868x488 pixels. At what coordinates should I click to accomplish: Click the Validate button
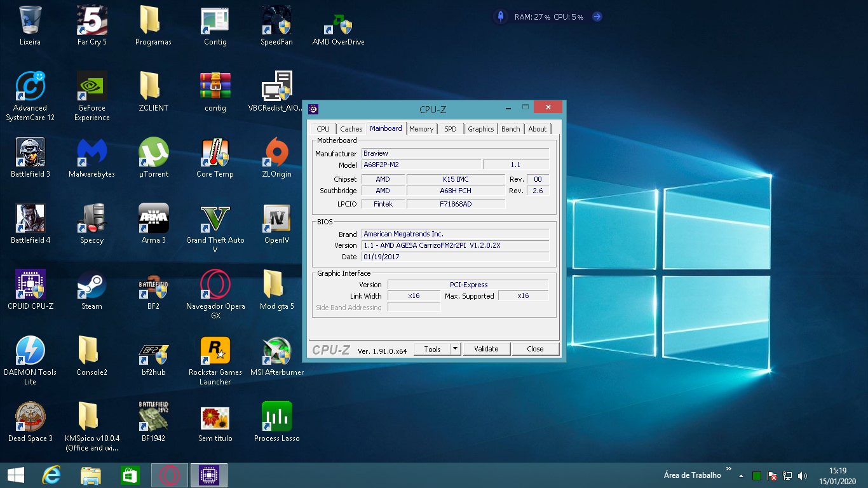[486, 349]
